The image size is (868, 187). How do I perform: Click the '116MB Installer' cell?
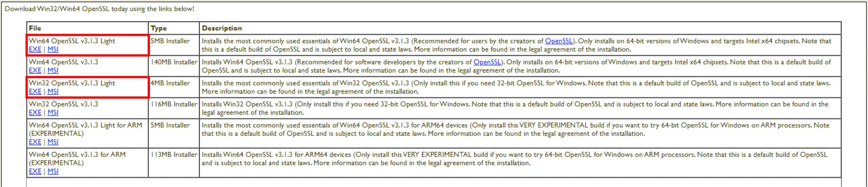[x=174, y=108]
